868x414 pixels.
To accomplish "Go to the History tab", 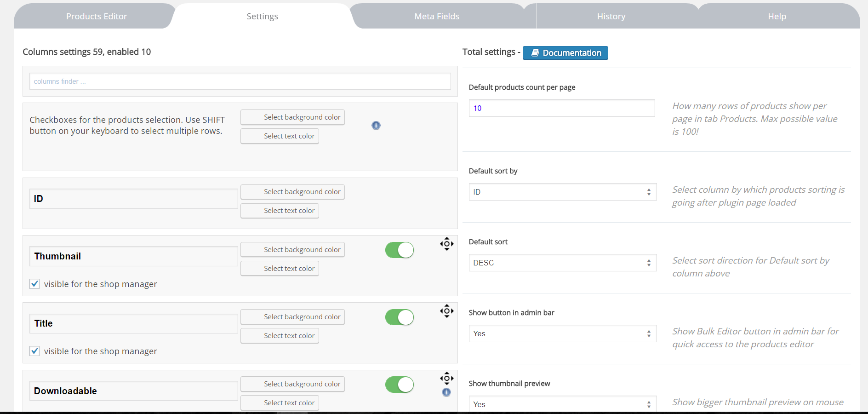I will 611,17.
